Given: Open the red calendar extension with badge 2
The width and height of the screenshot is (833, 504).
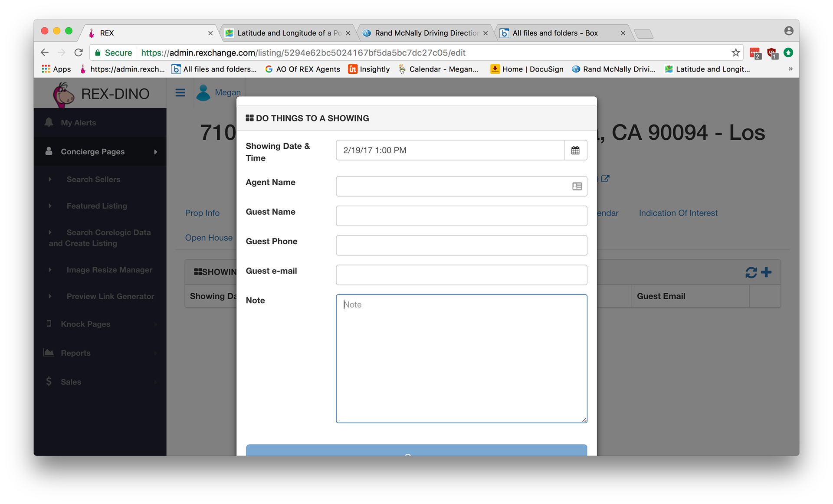Looking at the screenshot, I should (755, 53).
